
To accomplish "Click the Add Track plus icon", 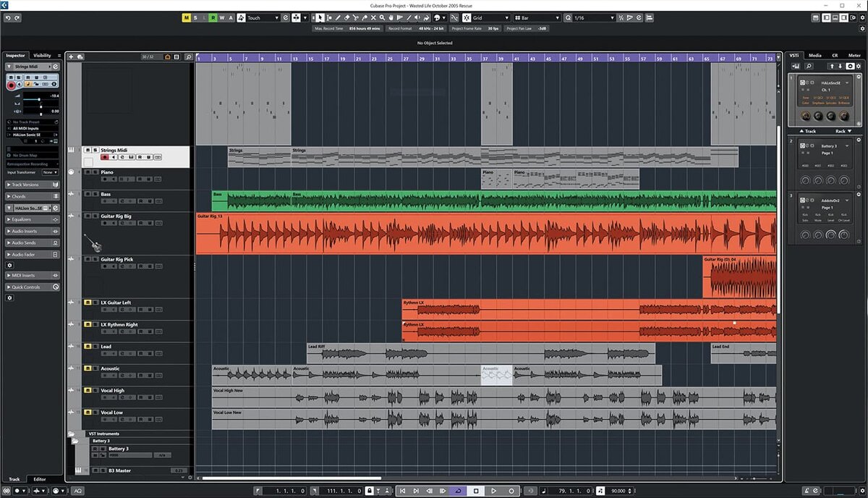I will click(70, 56).
